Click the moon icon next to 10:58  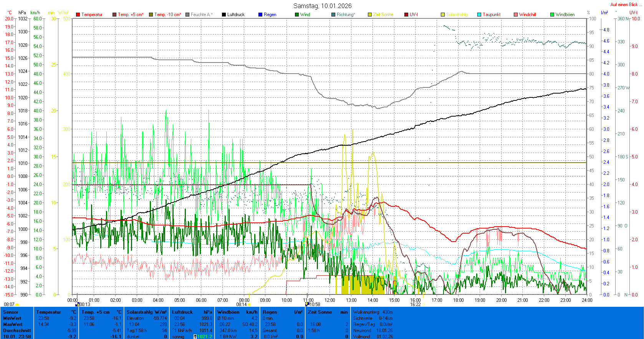click(307, 304)
